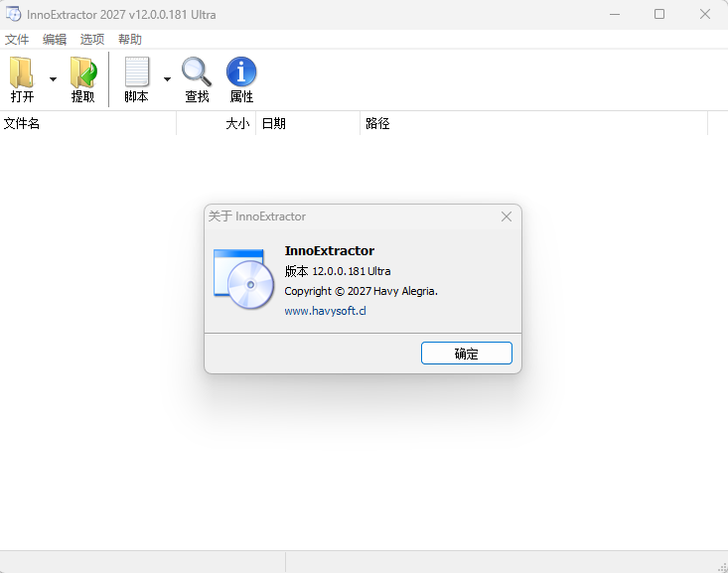Close the 关于 InnoExtractor dialog
The image size is (728, 573).
pos(507,216)
